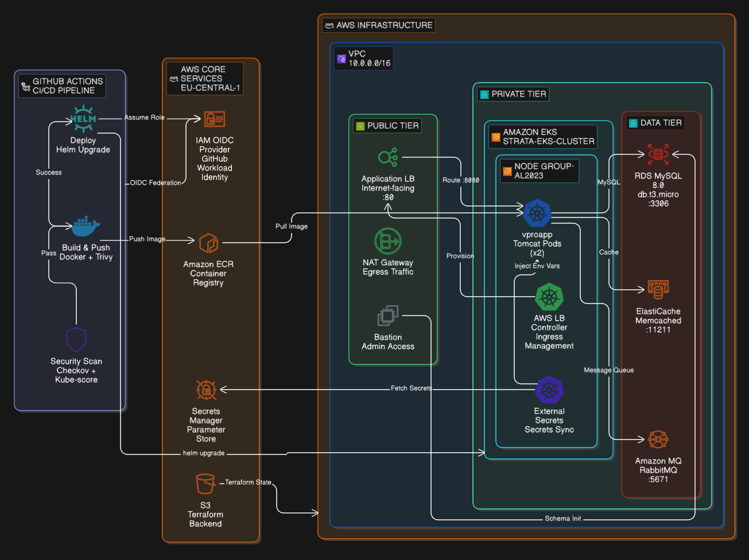Select the "Message Queue" edge label

point(609,370)
